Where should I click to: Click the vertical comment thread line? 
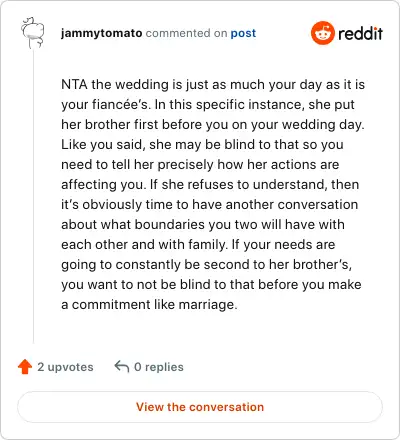coord(33,197)
